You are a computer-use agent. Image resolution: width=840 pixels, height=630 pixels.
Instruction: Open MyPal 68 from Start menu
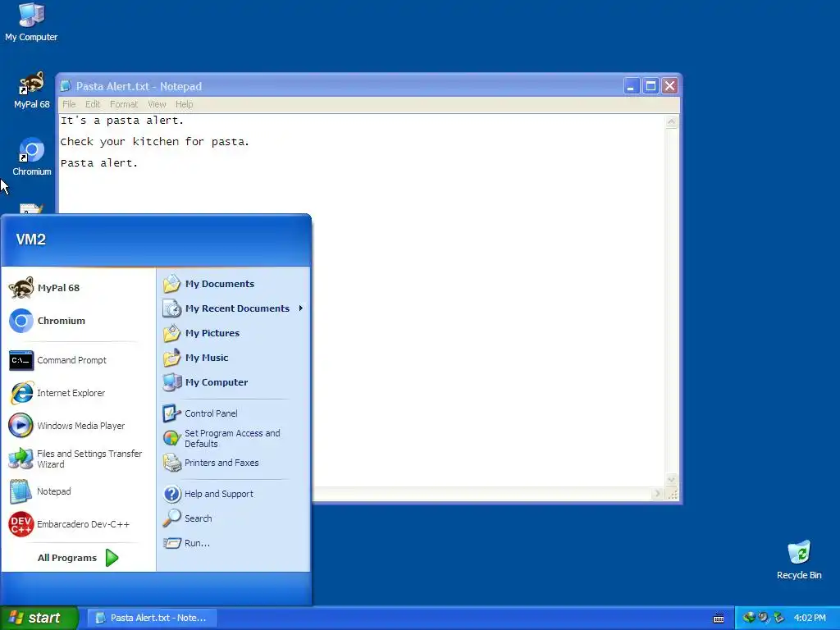[79, 288]
